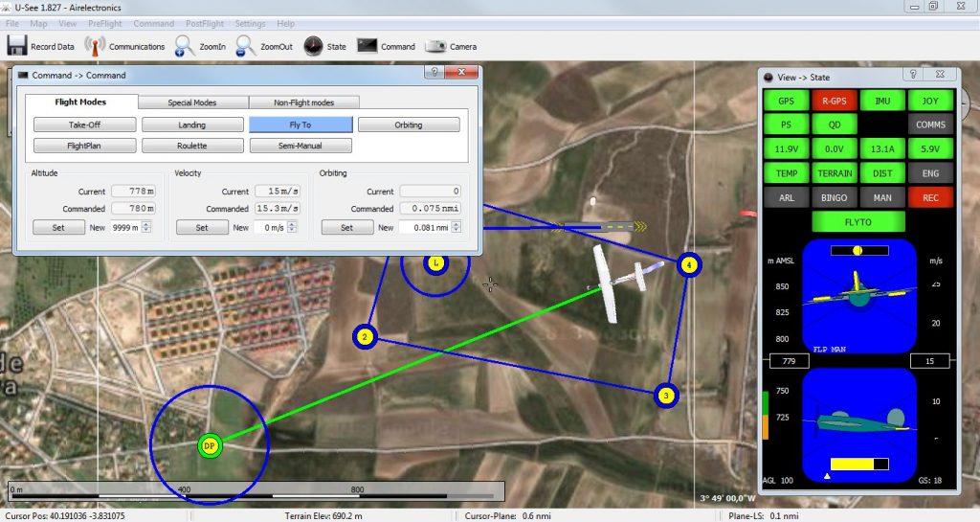The image size is (980, 522).
Task: Click the DP waypoint marker on map
Action: [209, 445]
